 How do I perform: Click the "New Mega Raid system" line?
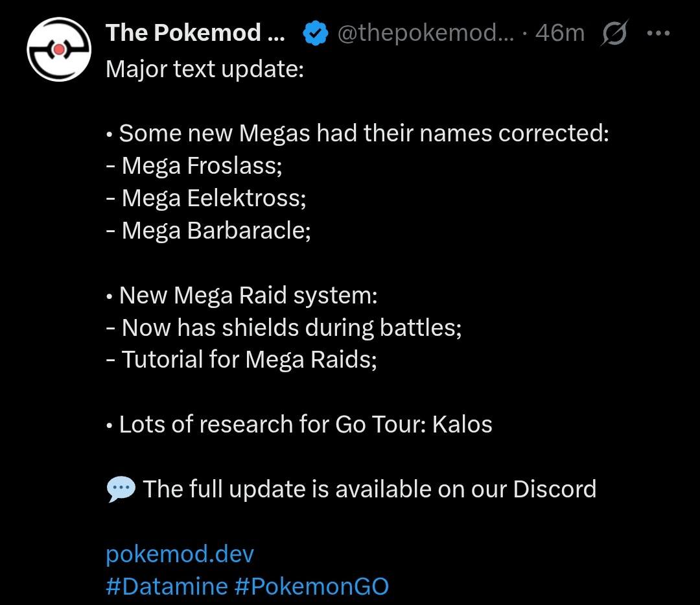click(242, 295)
